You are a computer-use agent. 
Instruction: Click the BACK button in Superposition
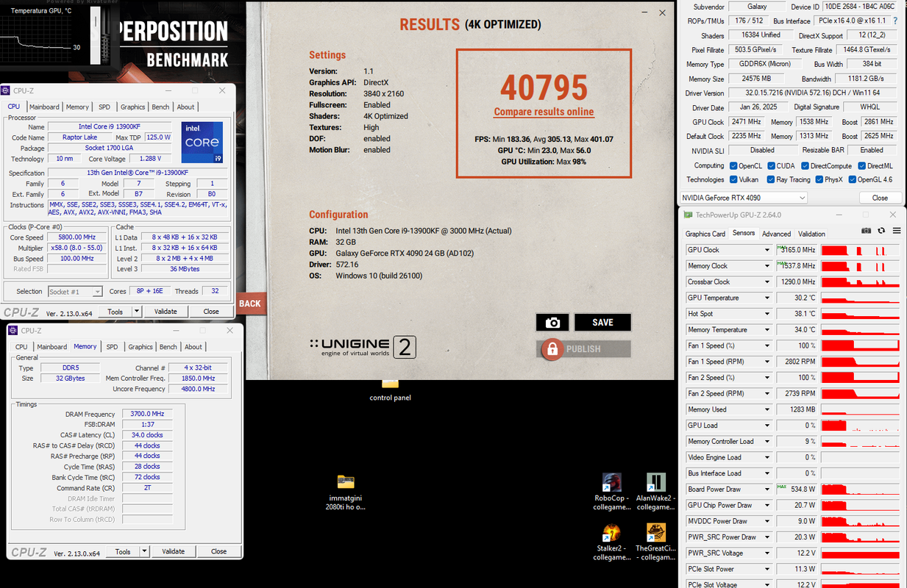coord(250,304)
